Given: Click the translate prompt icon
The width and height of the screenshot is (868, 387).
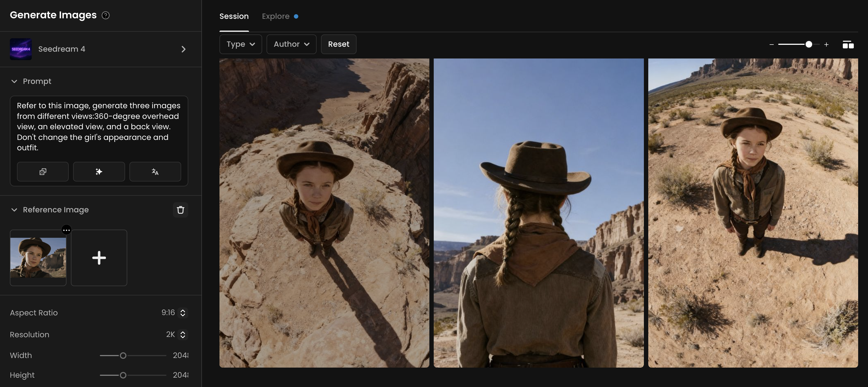Looking at the screenshot, I should tap(155, 172).
